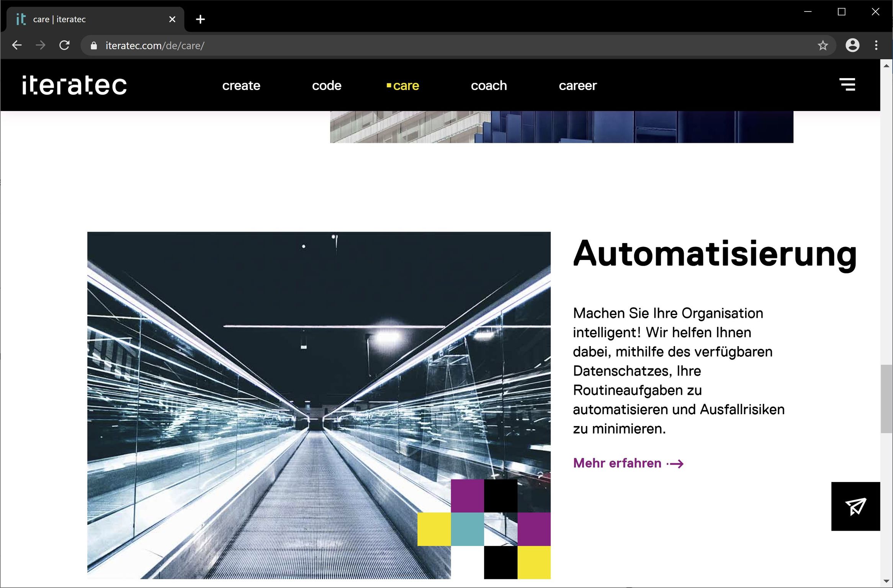Click the moving walkway photo
The image size is (893, 588).
pyautogui.click(x=319, y=405)
